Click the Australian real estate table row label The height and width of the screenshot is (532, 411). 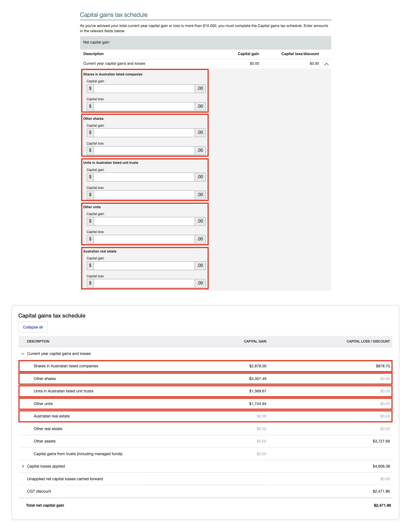pos(52,416)
